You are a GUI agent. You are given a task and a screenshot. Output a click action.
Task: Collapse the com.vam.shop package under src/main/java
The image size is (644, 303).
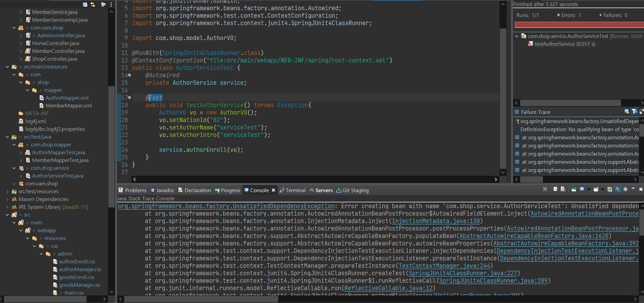point(14,28)
